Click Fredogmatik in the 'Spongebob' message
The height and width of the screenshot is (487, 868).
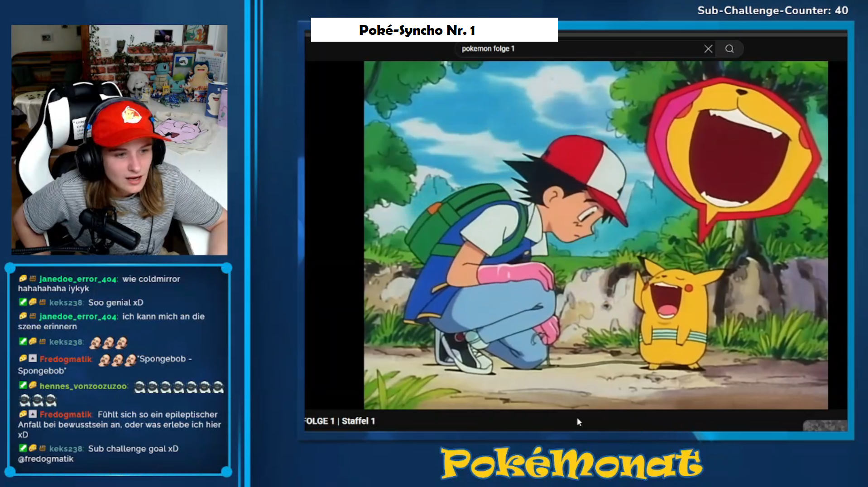(66, 359)
